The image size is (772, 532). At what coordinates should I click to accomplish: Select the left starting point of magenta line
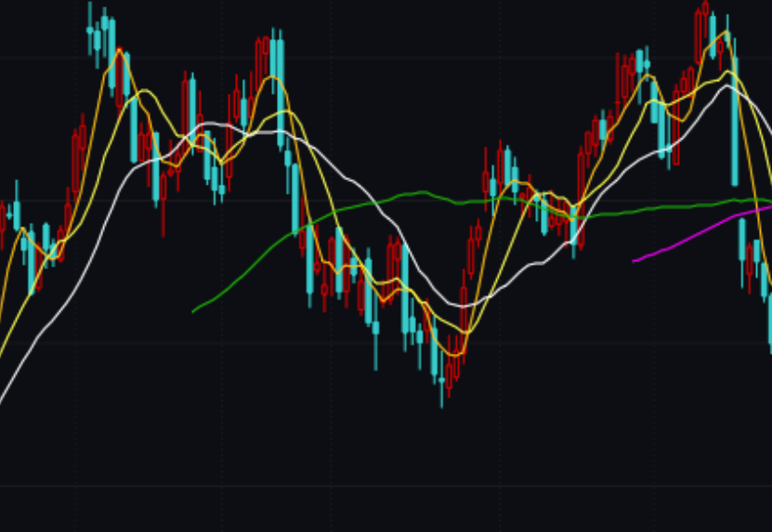click(635, 261)
